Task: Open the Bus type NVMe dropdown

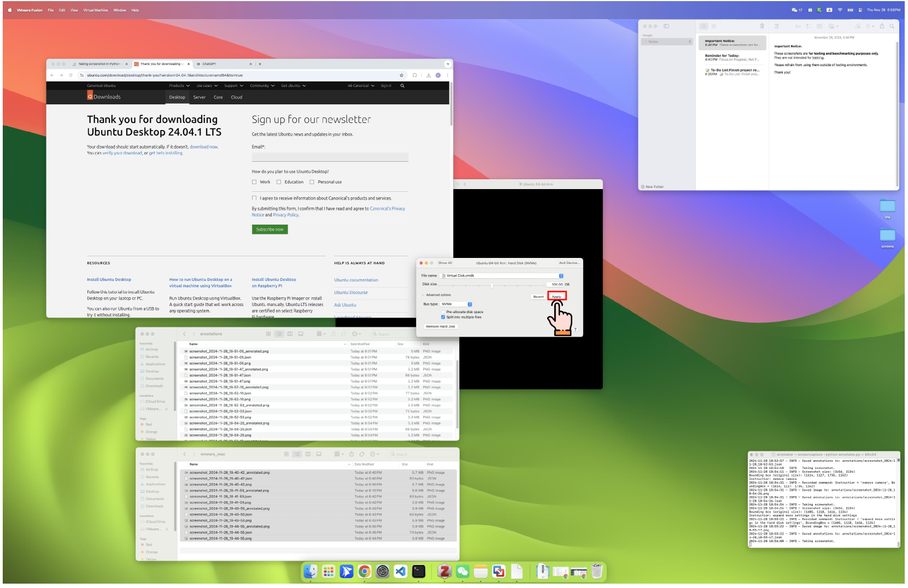Action: click(x=456, y=304)
